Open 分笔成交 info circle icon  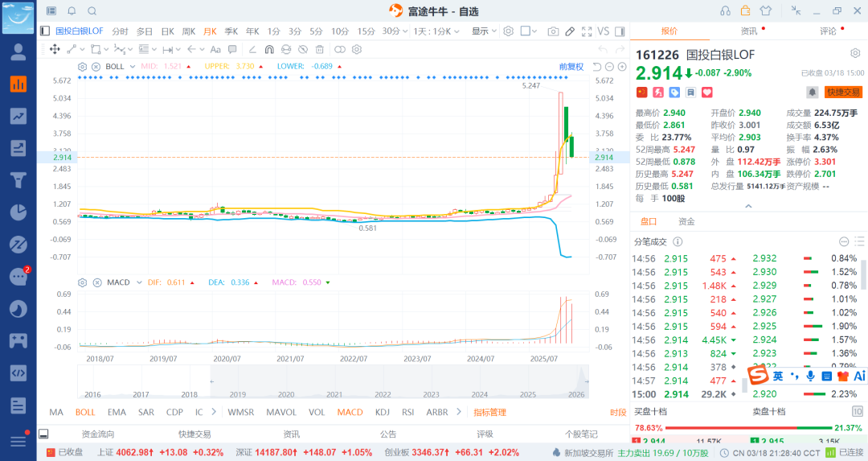(x=677, y=241)
